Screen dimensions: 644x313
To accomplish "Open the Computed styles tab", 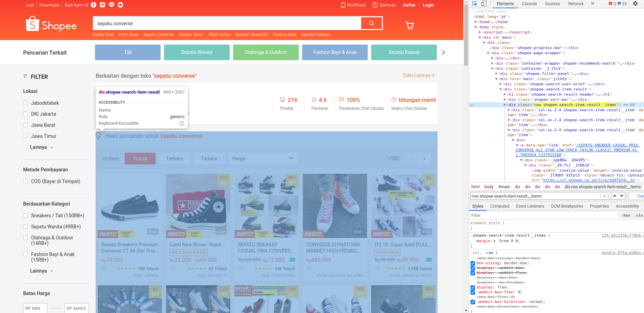I will 499,206.
